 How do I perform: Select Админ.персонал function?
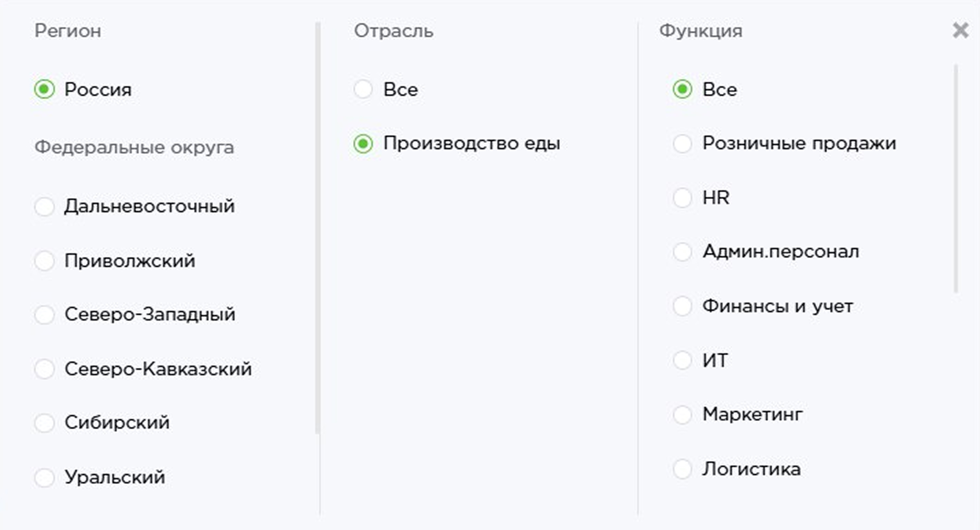tap(682, 252)
